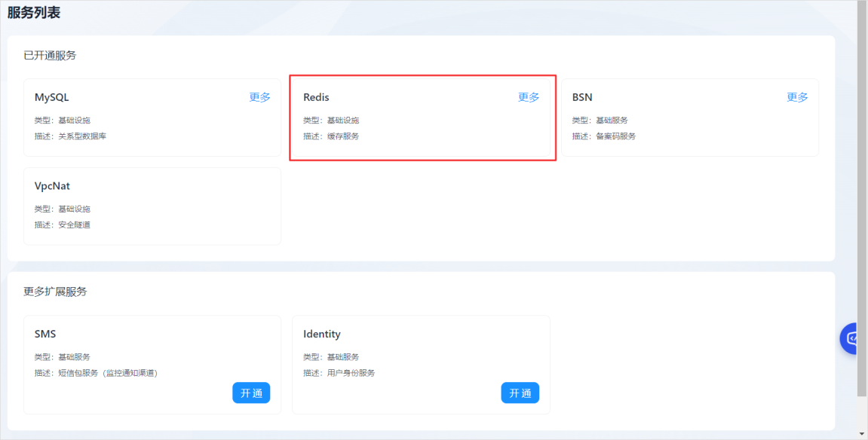
Task: Click the VpcNat 类型 基础设施 line
Action: pos(63,209)
